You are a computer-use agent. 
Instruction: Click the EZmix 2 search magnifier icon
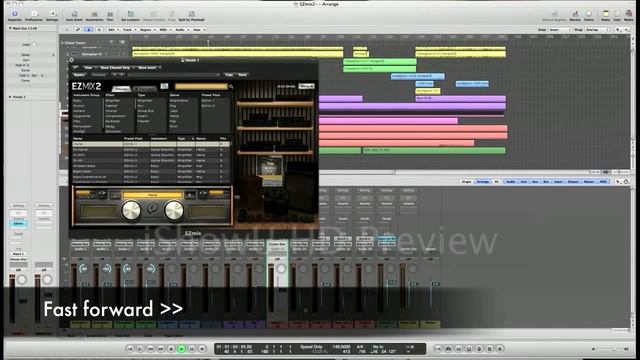click(231, 87)
